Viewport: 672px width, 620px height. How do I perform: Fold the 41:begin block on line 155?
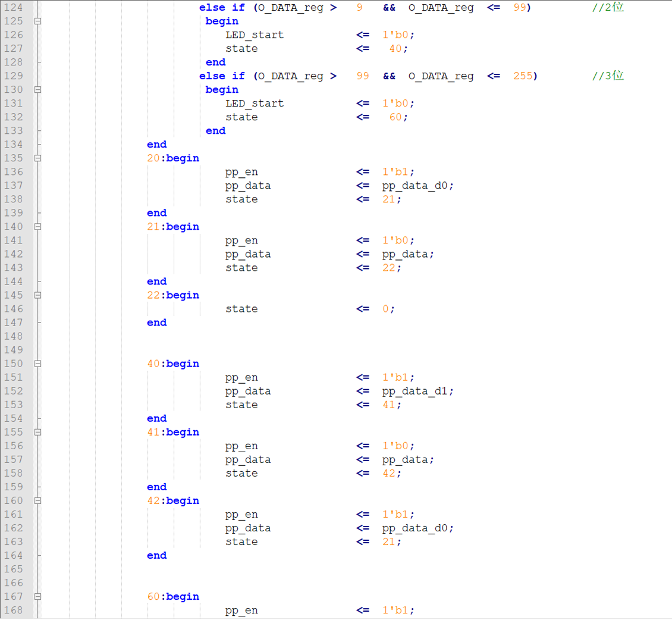tap(38, 432)
